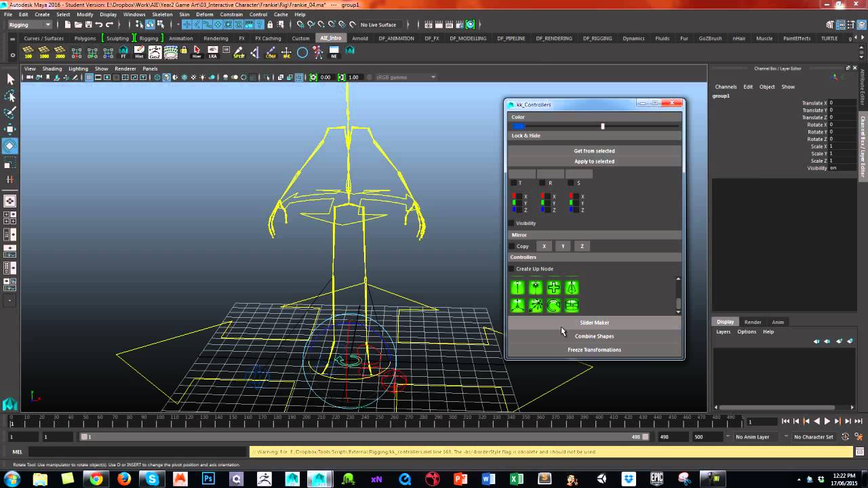Click the blue color swatch in kk_Controllers
Screen dimensions: 868x488
[519, 126]
